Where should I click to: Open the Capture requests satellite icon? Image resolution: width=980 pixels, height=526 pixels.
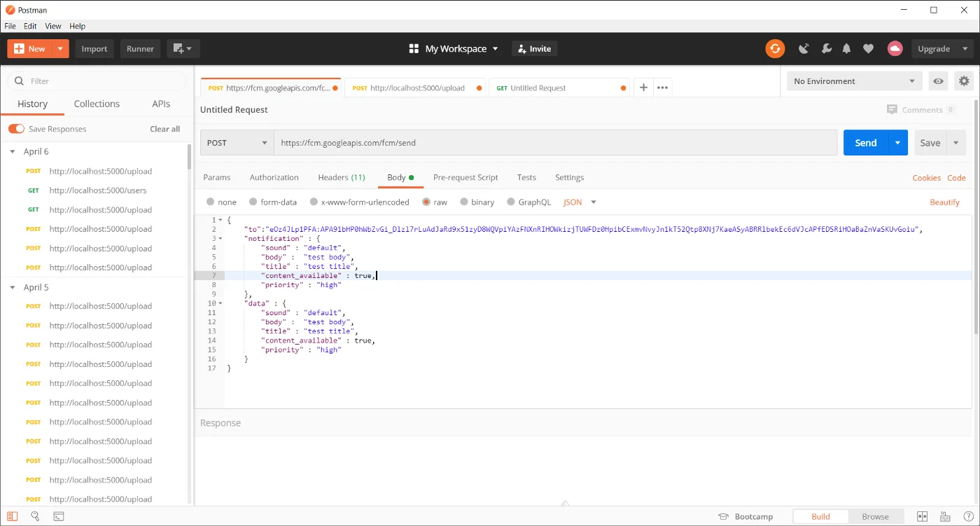tap(804, 48)
